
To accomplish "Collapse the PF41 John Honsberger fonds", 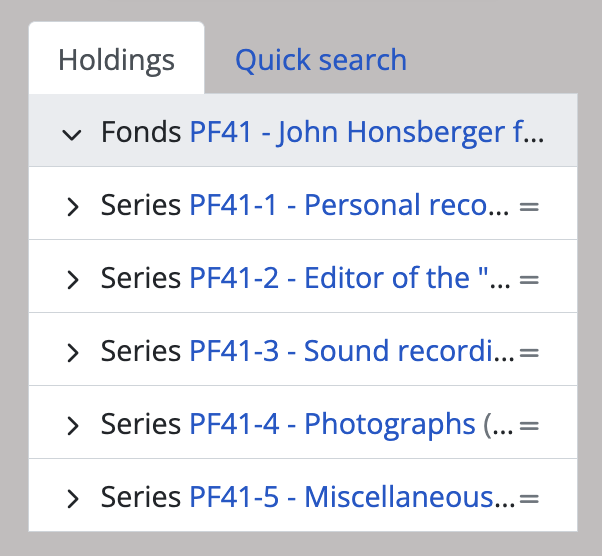I will tap(72, 134).
